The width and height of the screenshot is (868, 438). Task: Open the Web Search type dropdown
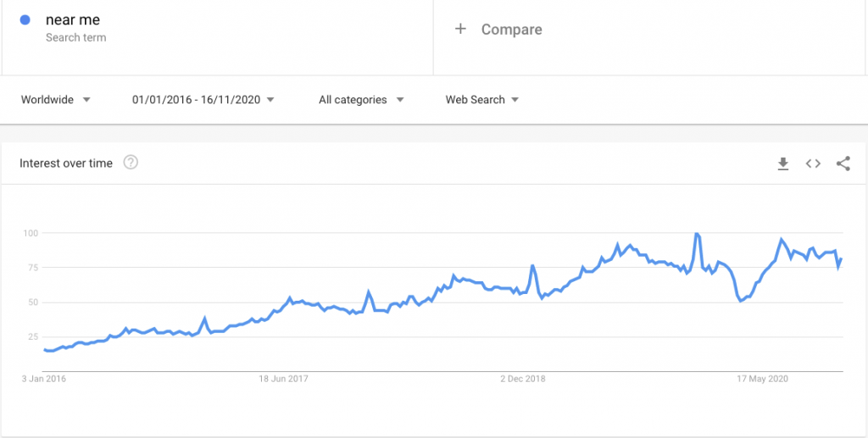click(482, 100)
